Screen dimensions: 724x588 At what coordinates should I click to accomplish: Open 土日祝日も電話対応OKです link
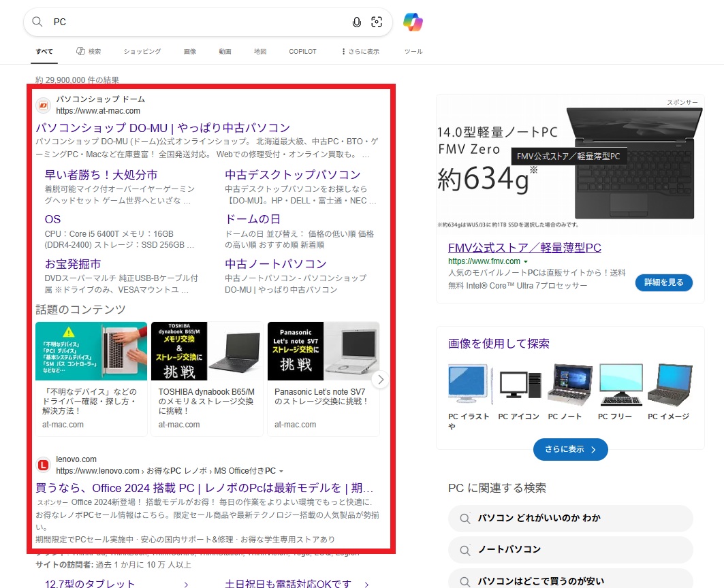(288, 584)
